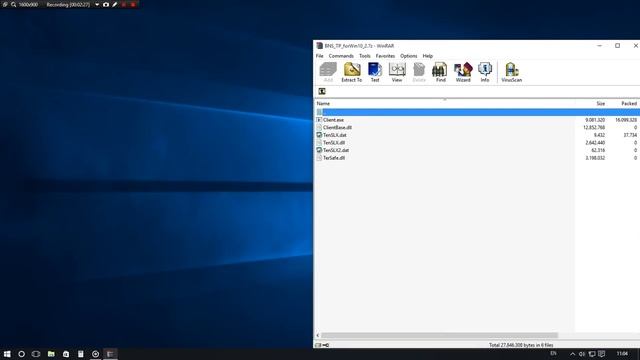The width and height of the screenshot is (640, 360).
Task: Click the taskbar clock
Action: tap(622, 353)
